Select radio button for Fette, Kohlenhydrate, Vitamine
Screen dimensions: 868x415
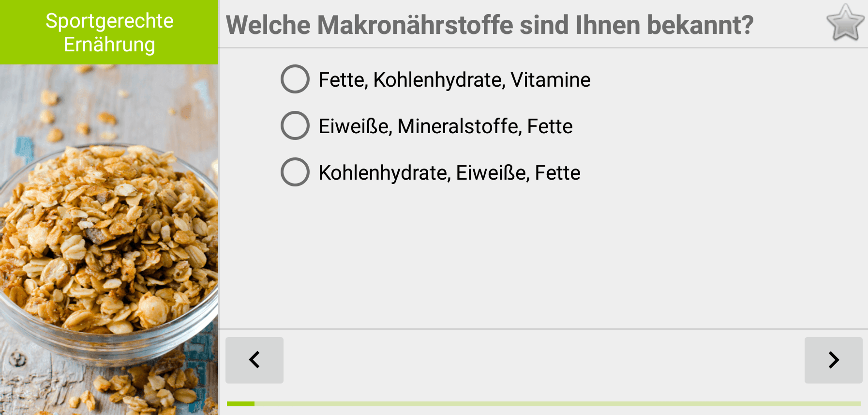[295, 79]
